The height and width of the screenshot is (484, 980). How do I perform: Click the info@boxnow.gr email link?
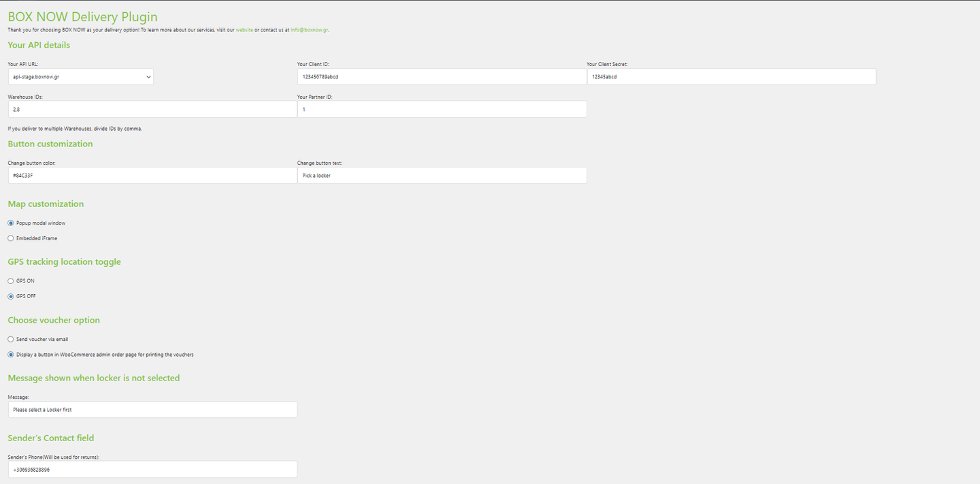310,30
